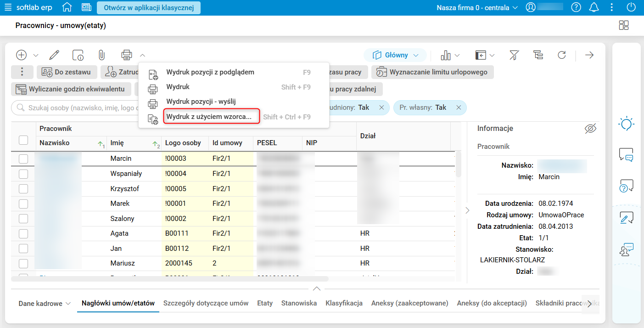The width and height of the screenshot is (644, 328).
Task: Click Wyznaczanie limitu urlopowego button
Action: [x=432, y=72]
